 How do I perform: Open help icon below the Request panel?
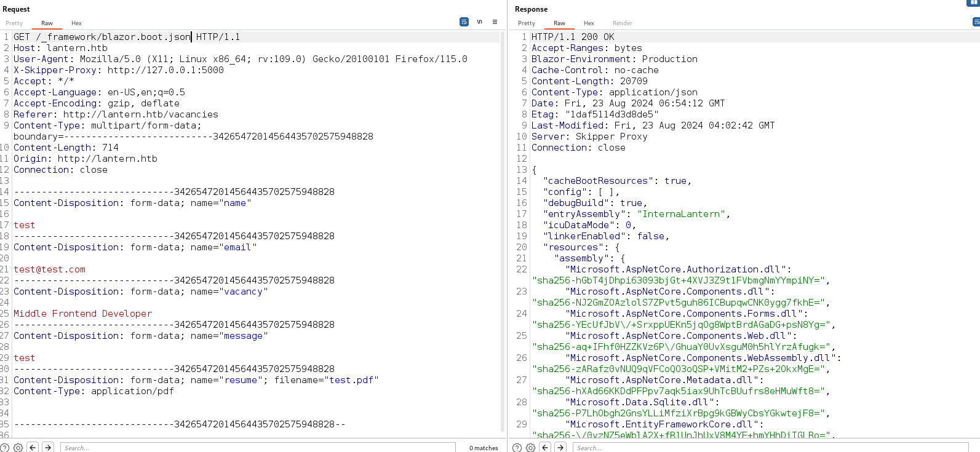(5, 448)
